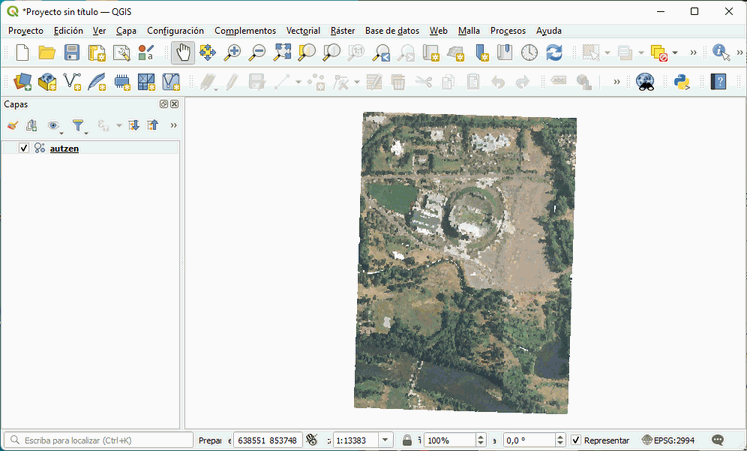
Task: Open the Help contents book icon
Action: (x=718, y=82)
